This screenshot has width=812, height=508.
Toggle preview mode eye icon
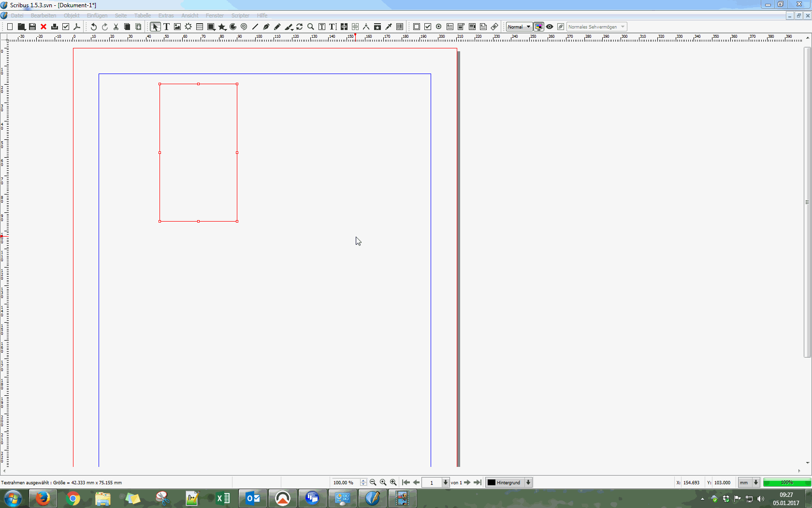pos(550,27)
